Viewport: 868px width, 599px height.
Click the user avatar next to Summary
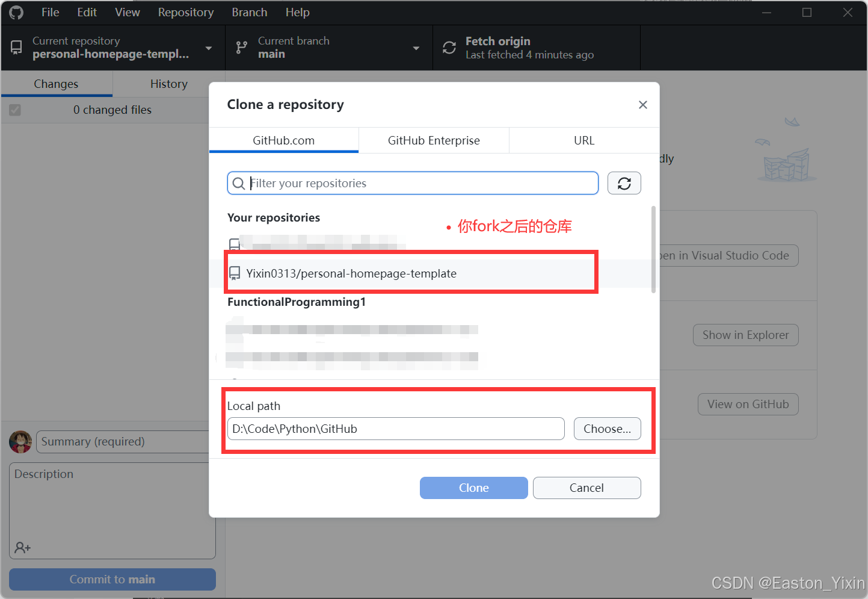click(x=20, y=442)
